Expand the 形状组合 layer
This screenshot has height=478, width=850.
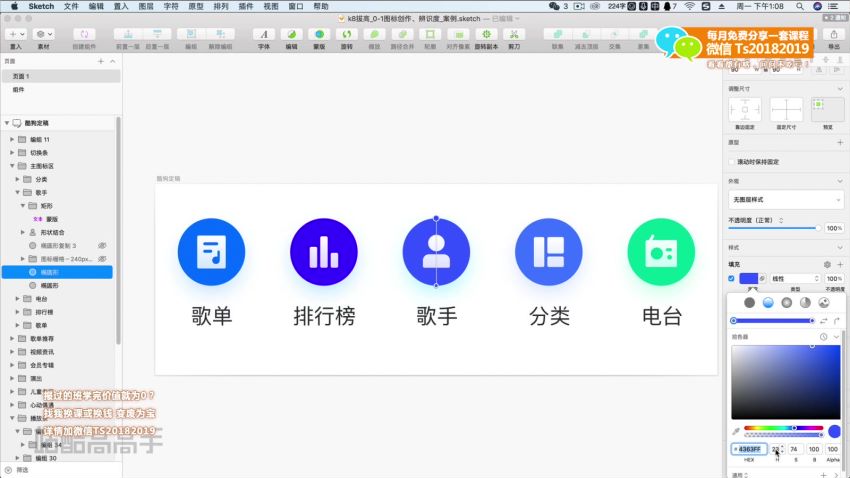[23, 232]
